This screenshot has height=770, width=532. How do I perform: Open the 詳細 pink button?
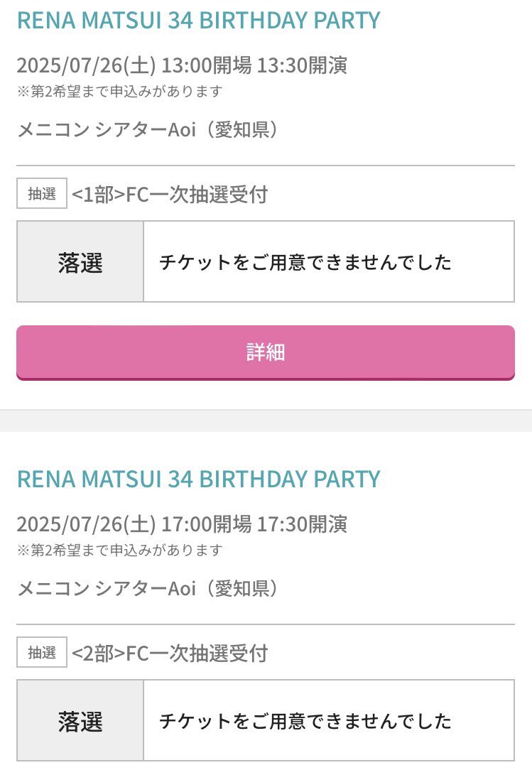[265, 352]
